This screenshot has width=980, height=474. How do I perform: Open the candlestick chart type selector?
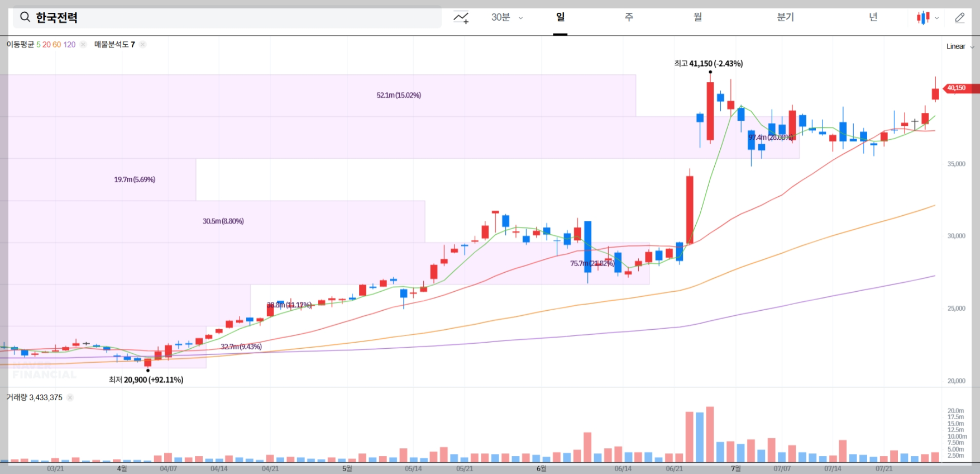928,18
